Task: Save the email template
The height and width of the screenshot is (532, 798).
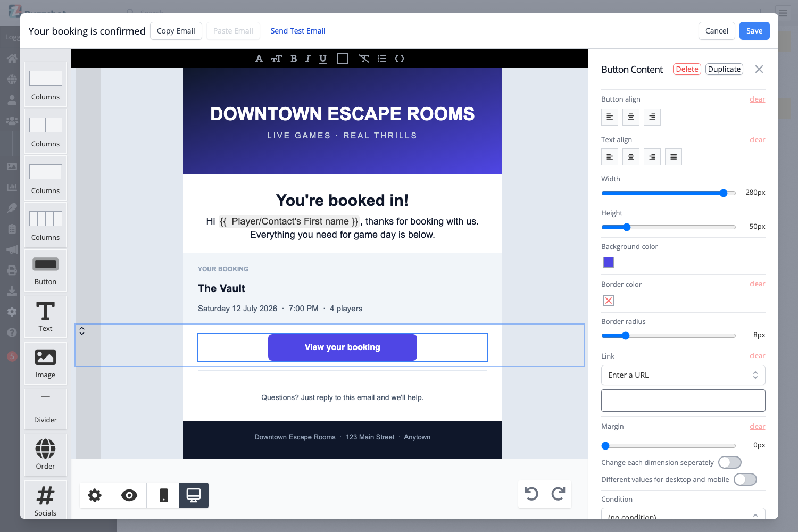Action: click(754, 31)
